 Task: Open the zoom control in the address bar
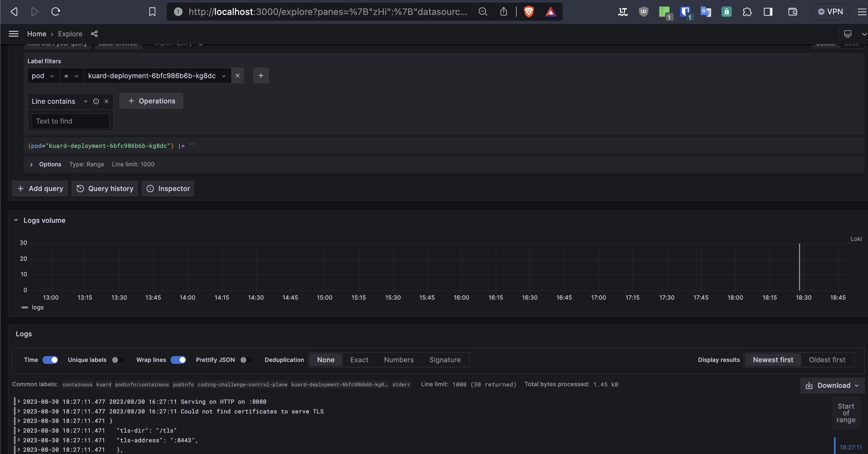[x=483, y=12]
